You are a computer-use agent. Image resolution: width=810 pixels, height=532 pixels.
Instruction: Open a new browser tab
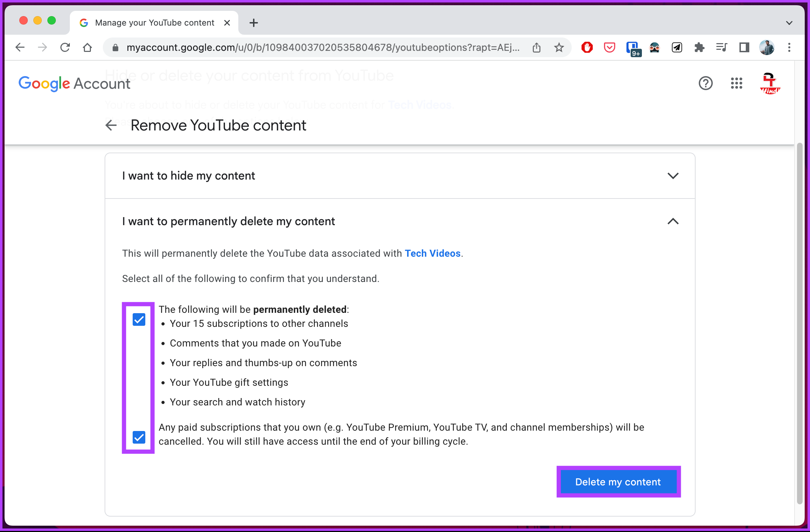(254, 23)
